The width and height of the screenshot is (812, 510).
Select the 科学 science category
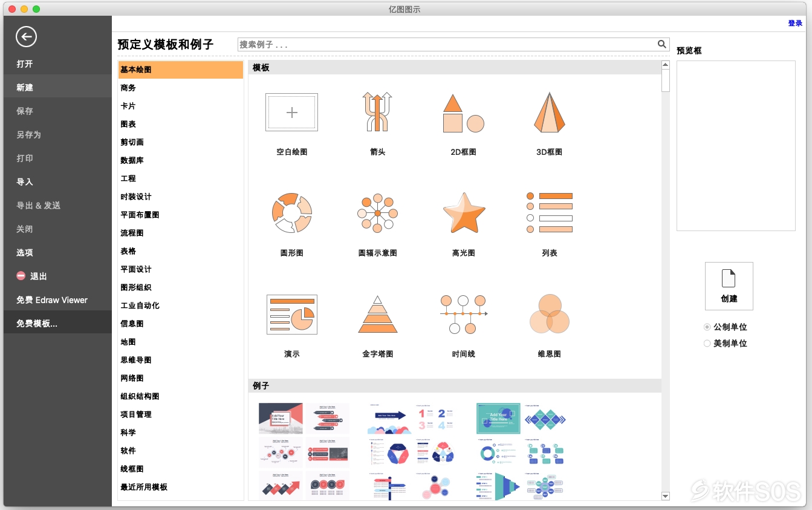click(181, 433)
